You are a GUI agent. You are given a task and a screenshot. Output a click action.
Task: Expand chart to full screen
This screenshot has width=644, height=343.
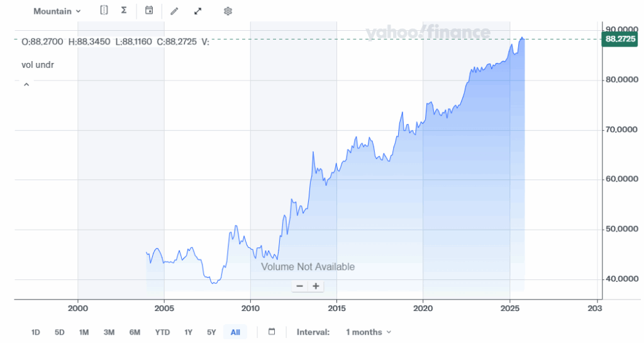point(198,11)
